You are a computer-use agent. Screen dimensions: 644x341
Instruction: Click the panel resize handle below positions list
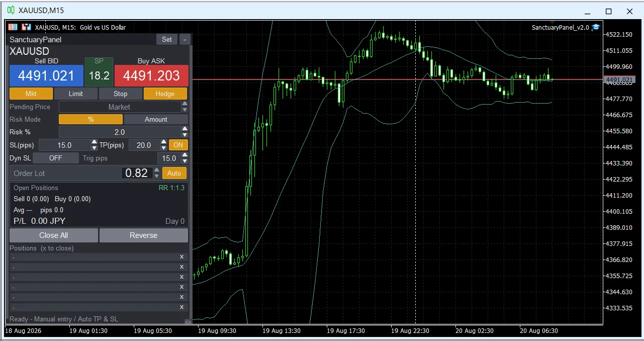[x=188, y=321]
